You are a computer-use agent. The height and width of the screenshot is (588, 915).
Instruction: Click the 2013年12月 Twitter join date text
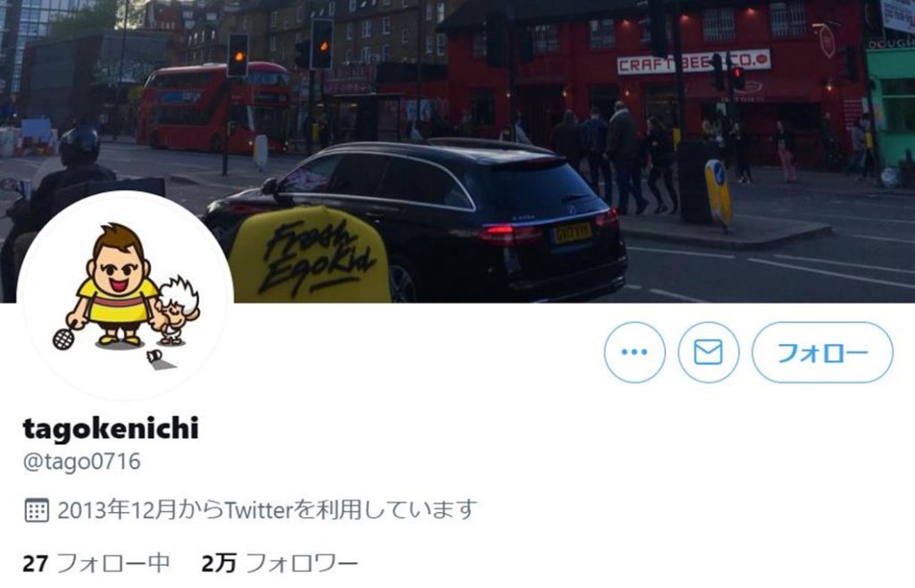267,510
